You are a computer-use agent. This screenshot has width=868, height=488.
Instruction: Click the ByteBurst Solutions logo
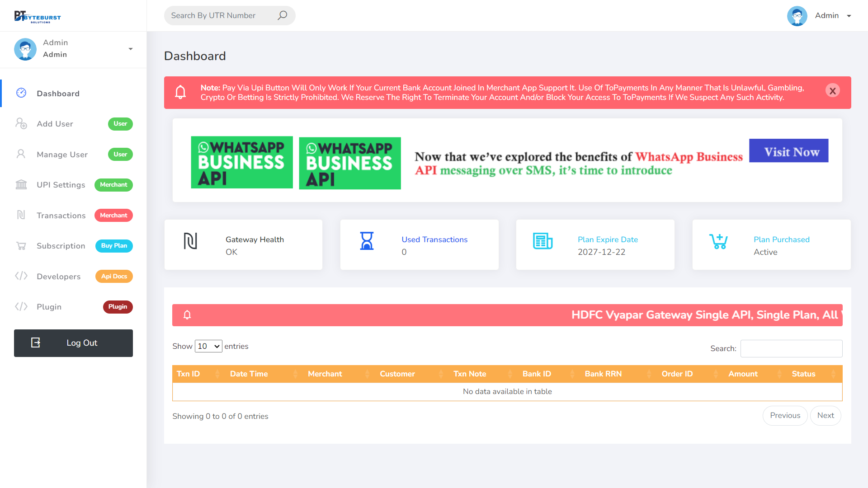click(38, 16)
